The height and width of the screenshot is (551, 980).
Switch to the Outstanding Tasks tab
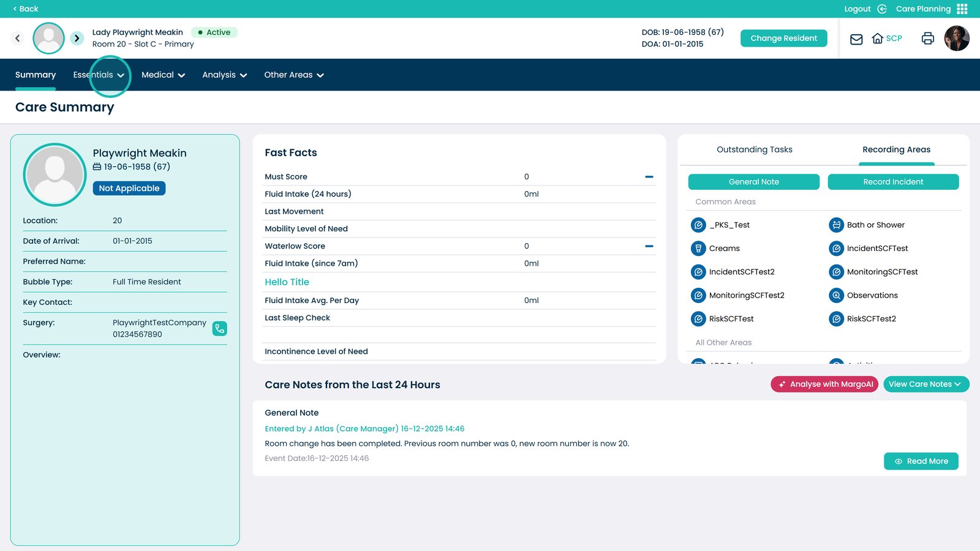[x=754, y=149]
